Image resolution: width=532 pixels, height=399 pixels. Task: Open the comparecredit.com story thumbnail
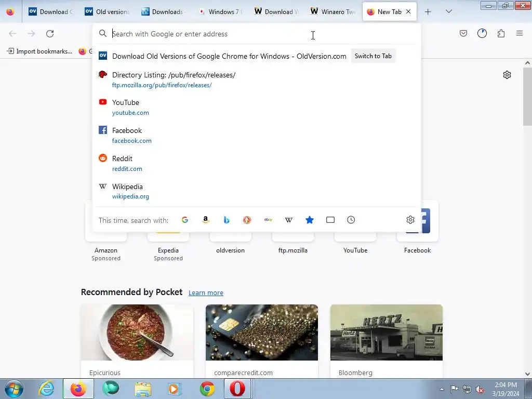pyautogui.click(x=262, y=332)
